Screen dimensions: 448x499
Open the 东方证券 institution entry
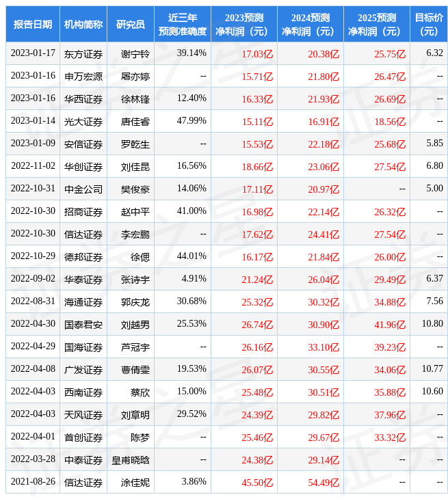pyautogui.click(x=83, y=53)
